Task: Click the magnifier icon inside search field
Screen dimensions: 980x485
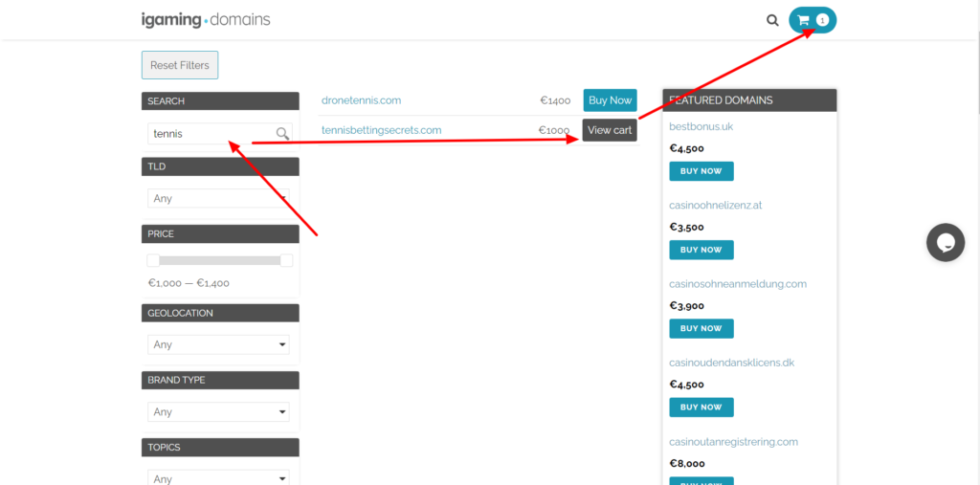Action: 282,134
